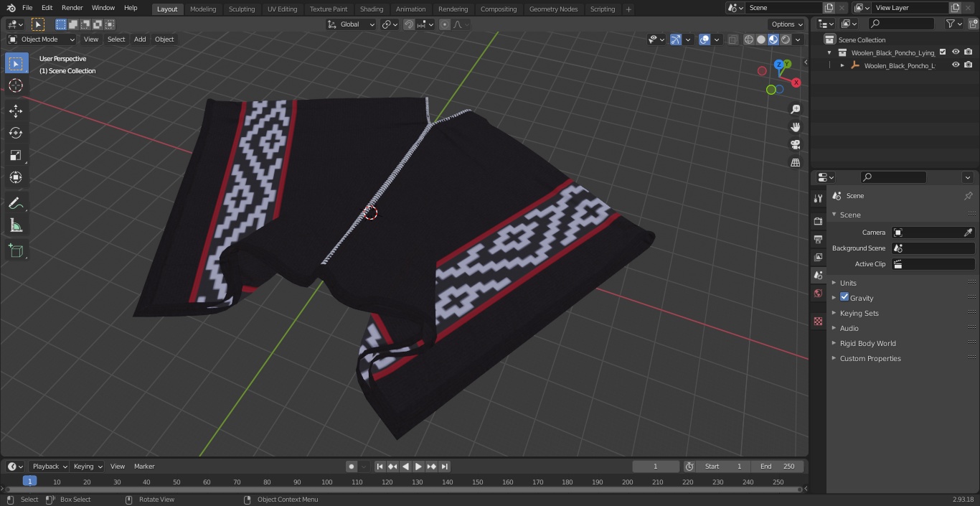The height and width of the screenshot is (506, 980).
Task: Open the outliner filter dropdown
Action: 953,24
